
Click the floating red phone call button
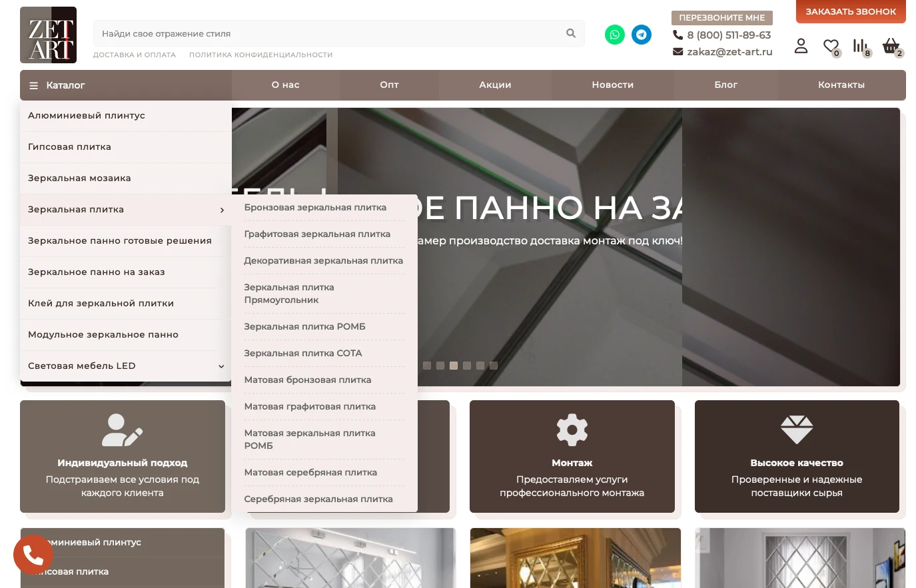pyautogui.click(x=33, y=554)
